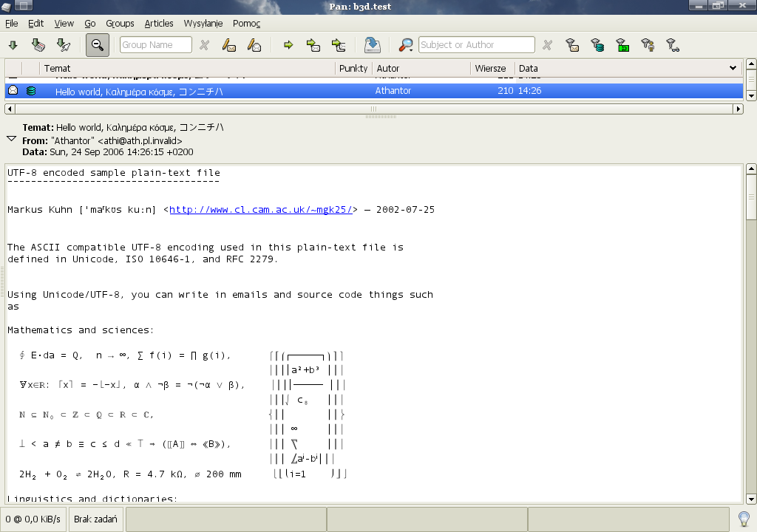Open the www.cl.cam.ac.uk/~mgk25 link
The width and height of the screenshot is (757, 532).
[x=261, y=210]
